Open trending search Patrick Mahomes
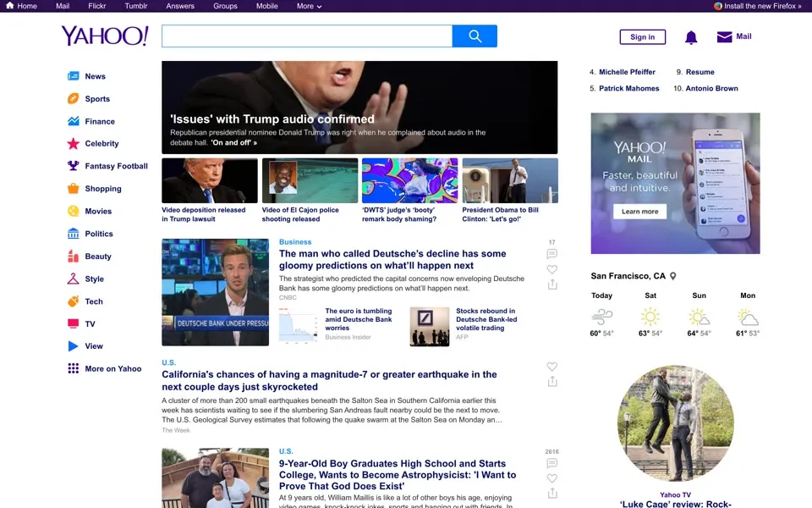The image size is (812, 508). pos(629,89)
